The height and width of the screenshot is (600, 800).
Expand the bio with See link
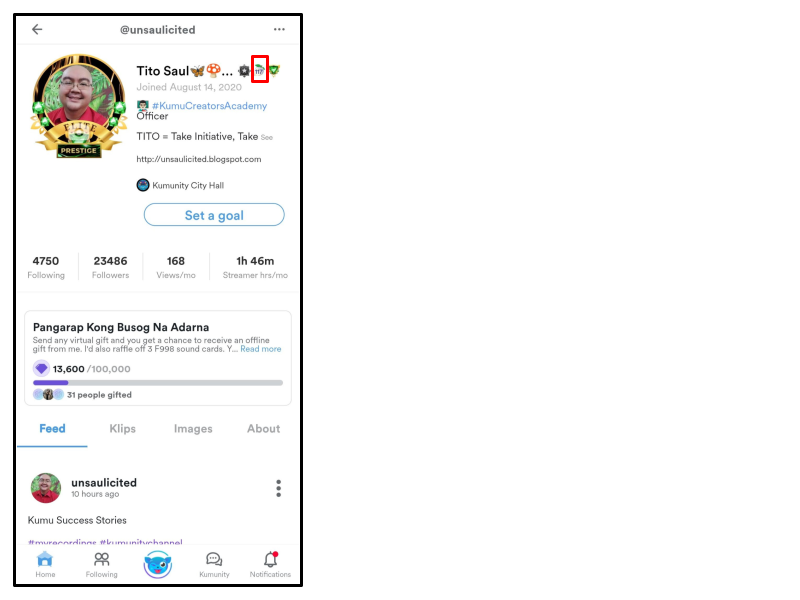(267, 137)
